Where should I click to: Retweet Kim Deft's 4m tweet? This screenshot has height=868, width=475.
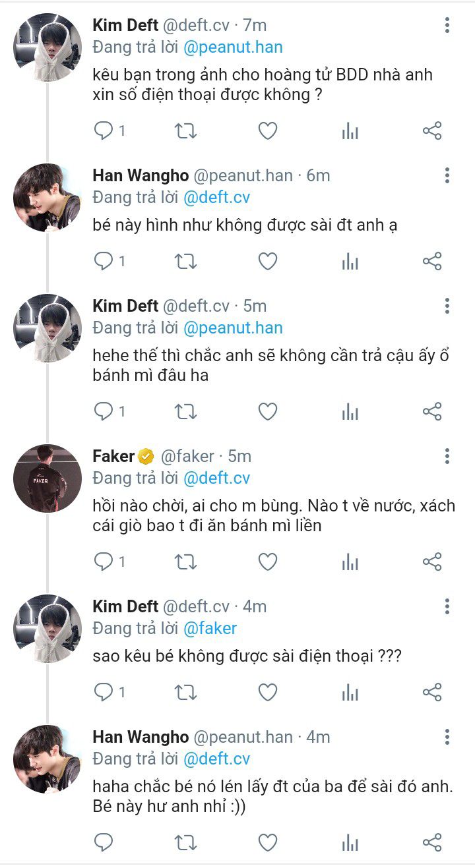point(185,692)
